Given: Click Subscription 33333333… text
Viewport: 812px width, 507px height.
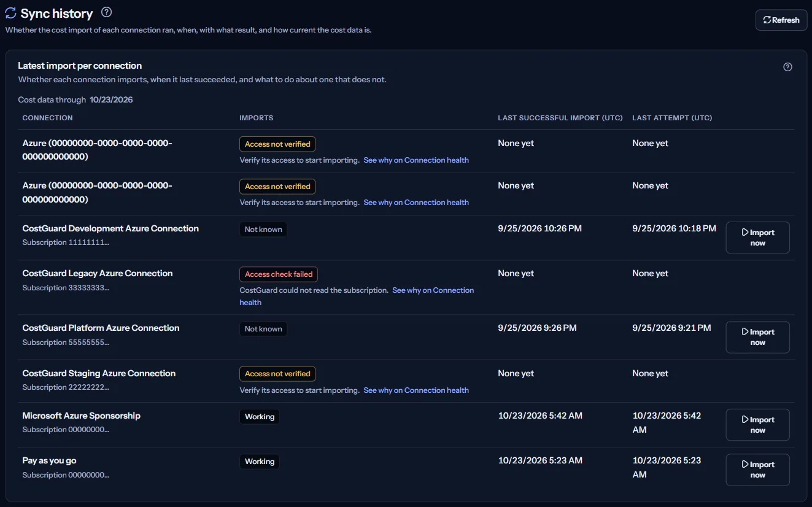Looking at the screenshot, I should [66, 288].
